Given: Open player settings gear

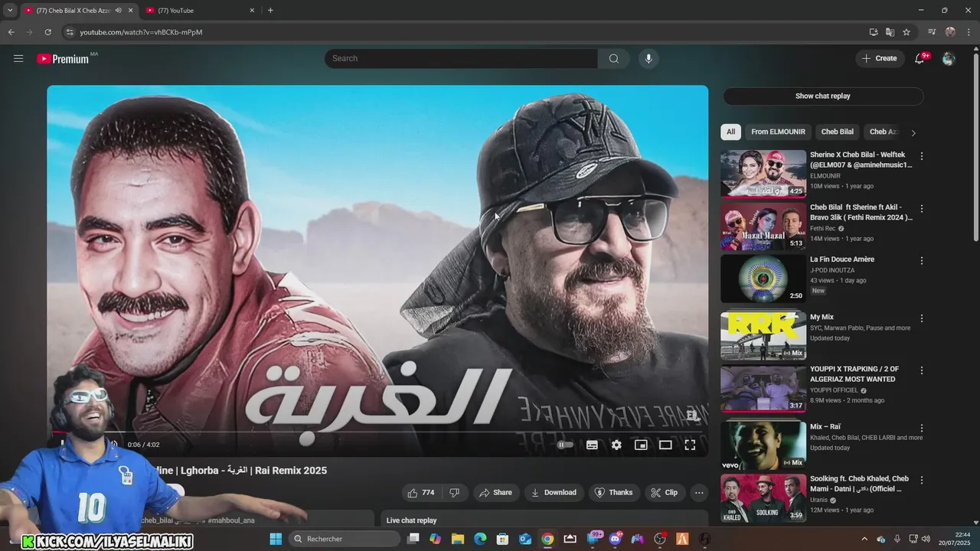Looking at the screenshot, I should [616, 445].
